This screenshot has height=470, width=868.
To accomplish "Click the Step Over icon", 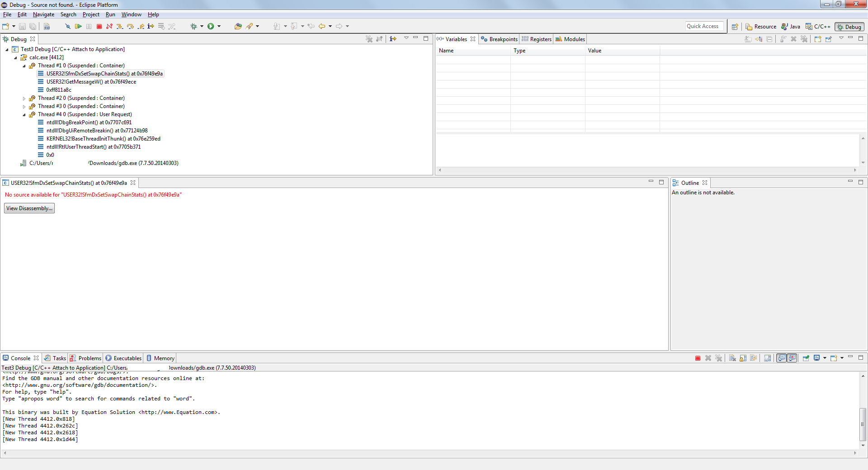I will click(x=130, y=26).
